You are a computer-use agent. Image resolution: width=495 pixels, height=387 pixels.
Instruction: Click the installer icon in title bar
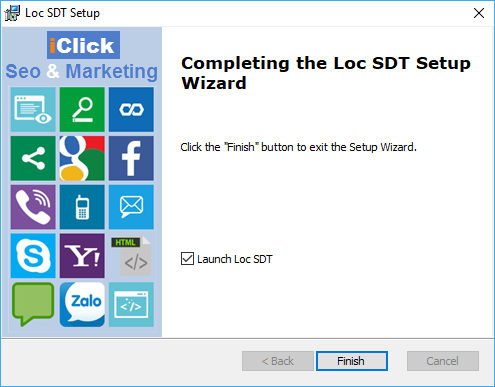(12, 13)
